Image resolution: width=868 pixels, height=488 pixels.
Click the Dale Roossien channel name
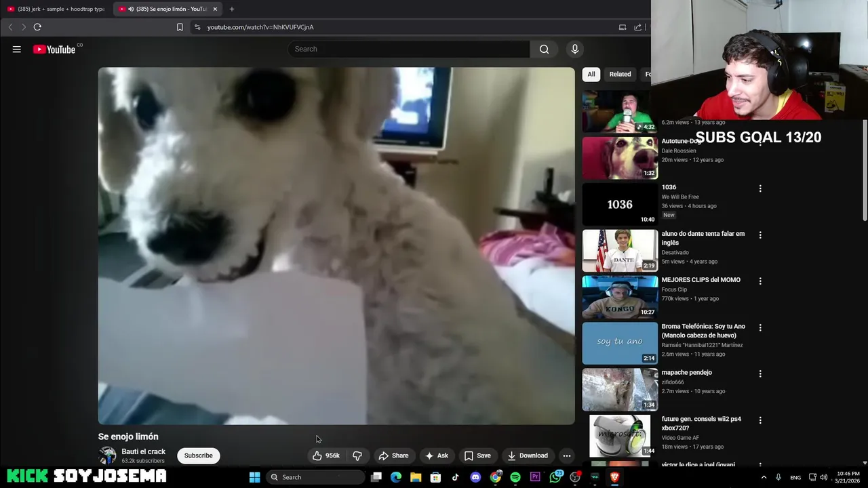[679, 150]
